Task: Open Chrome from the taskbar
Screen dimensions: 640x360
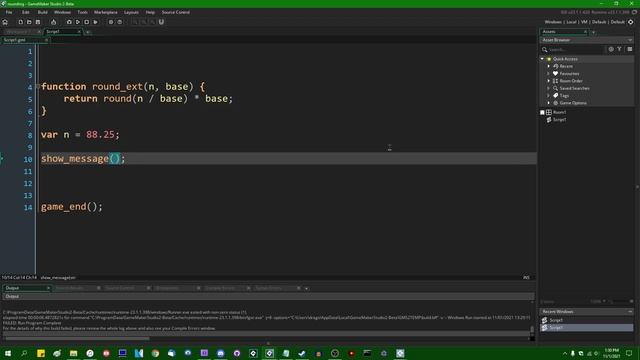Action: click(x=155, y=353)
